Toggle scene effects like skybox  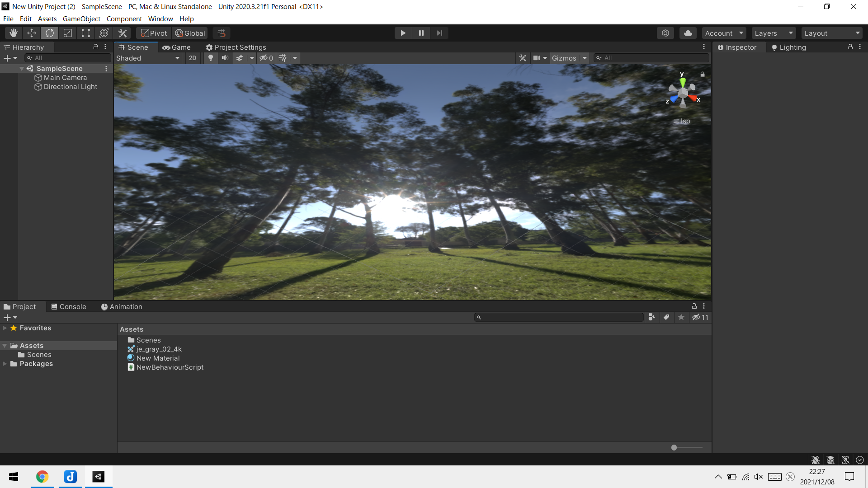(x=240, y=58)
